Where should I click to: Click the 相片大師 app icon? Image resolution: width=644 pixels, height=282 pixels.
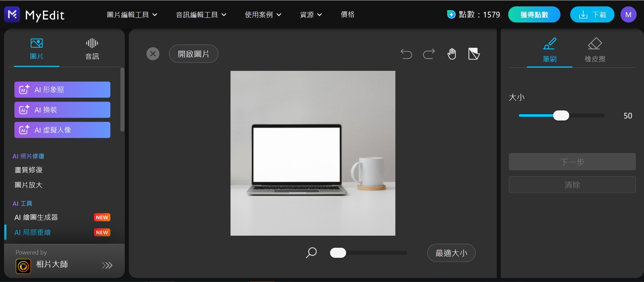pos(23,267)
